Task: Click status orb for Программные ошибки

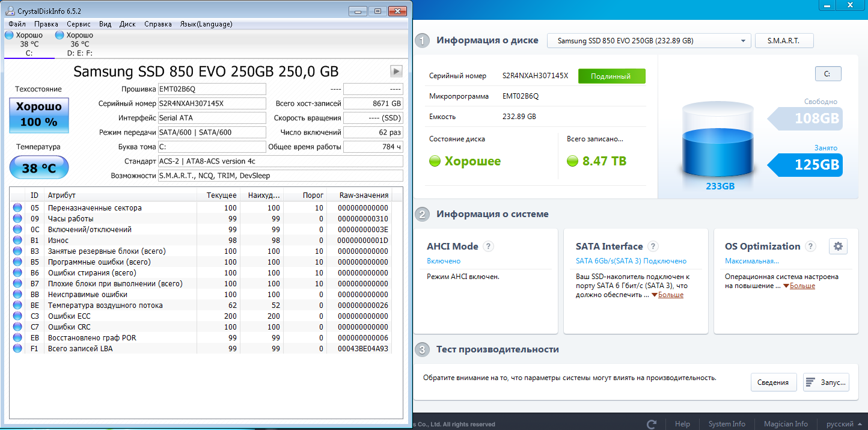Action: point(17,262)
